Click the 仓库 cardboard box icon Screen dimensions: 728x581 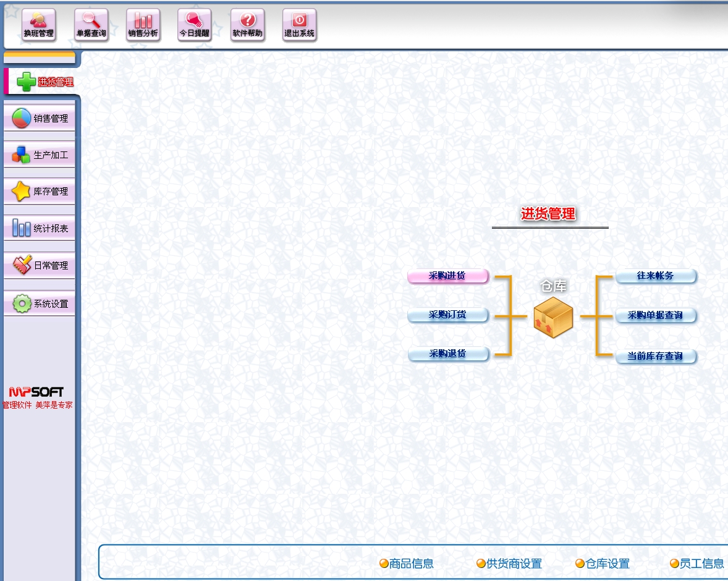tap(553, 317)
